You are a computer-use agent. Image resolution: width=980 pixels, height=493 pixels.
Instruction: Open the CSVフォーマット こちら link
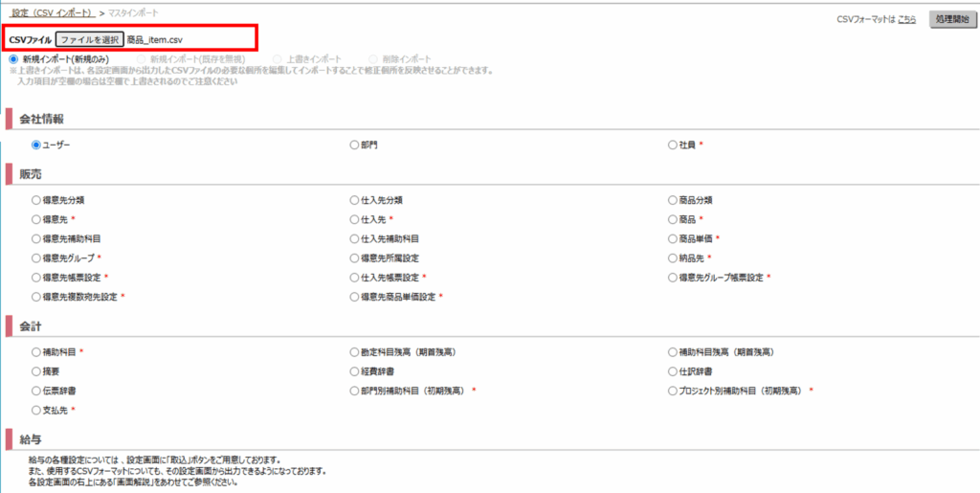point(906,19)
